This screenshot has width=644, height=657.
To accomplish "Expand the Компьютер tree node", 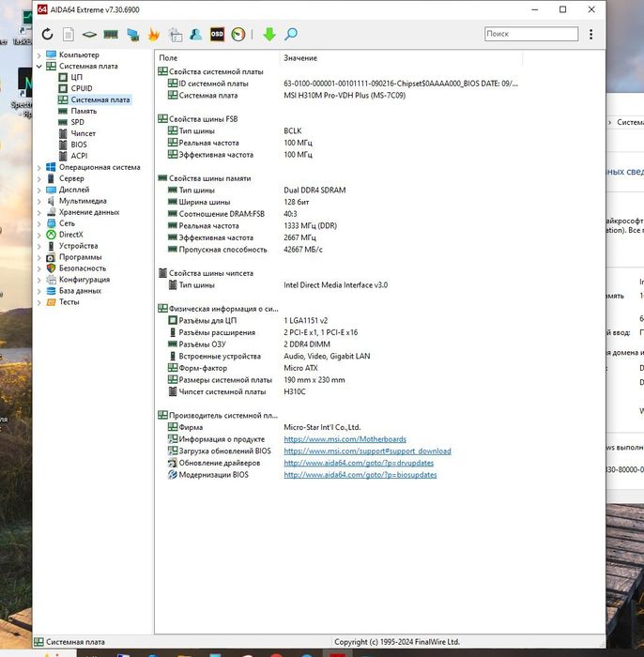I will [39, 54].
